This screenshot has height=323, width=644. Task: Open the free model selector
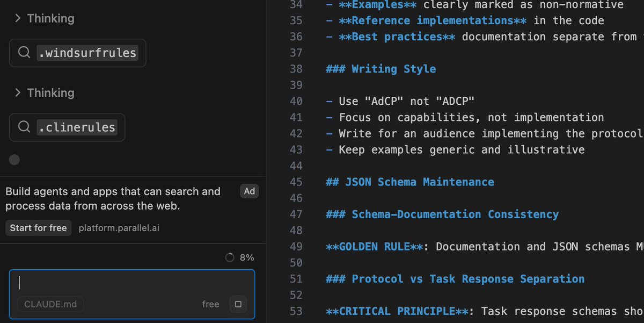(x=210, y=304)
